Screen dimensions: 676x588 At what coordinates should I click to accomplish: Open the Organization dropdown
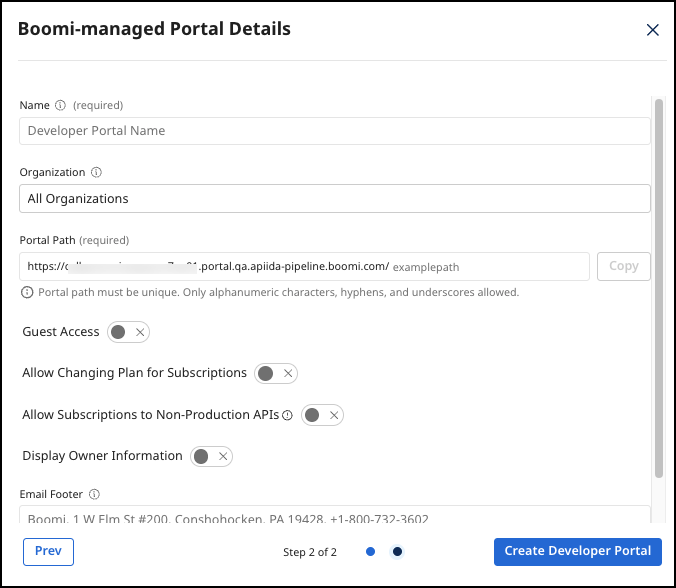pyautogui.click(x=335, y=198)
